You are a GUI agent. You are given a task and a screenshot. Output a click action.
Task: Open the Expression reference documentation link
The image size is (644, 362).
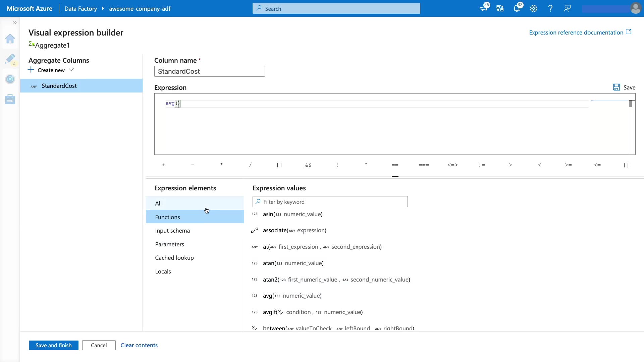(x=576, y=33)
